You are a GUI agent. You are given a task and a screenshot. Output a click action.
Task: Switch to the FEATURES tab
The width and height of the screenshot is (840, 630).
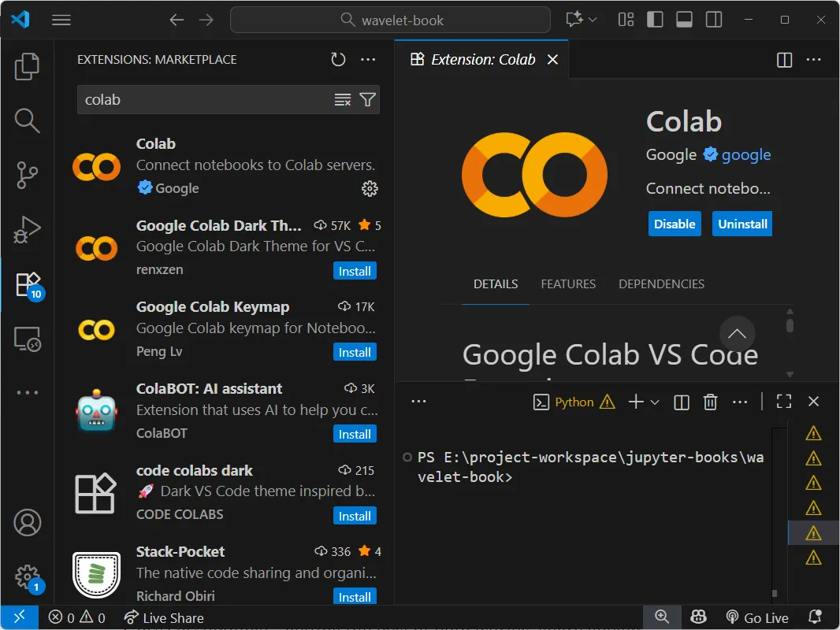(x=568, y=284)
